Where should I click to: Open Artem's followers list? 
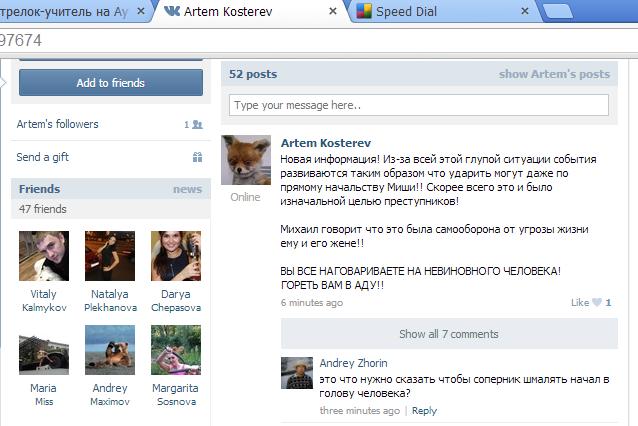57,124
